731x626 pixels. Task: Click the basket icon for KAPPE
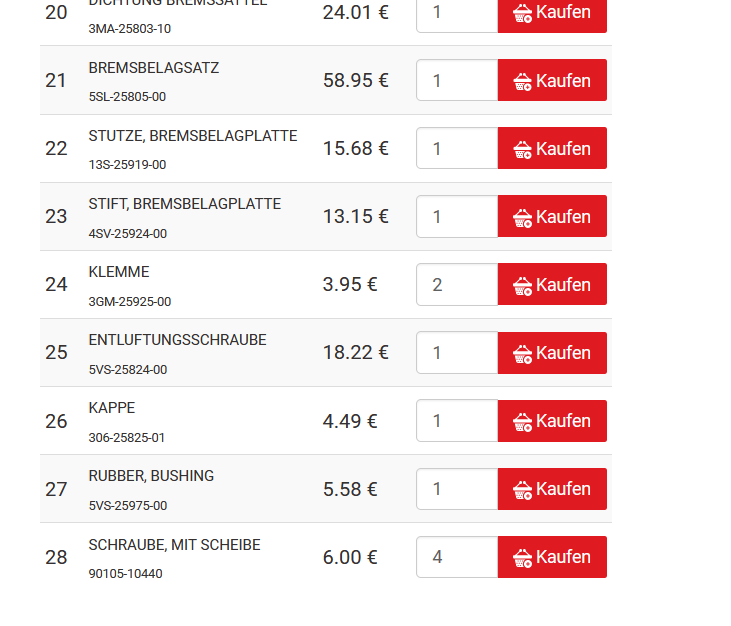click(x=522, y=422)
